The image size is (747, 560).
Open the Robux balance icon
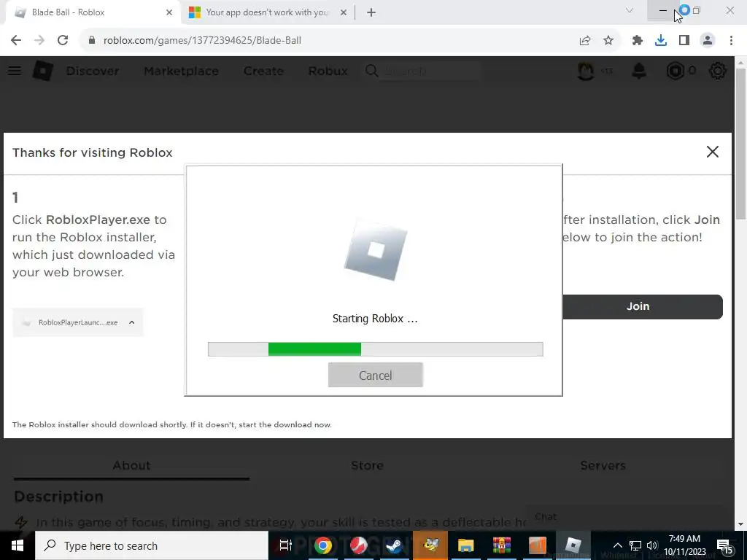[675, 71]
